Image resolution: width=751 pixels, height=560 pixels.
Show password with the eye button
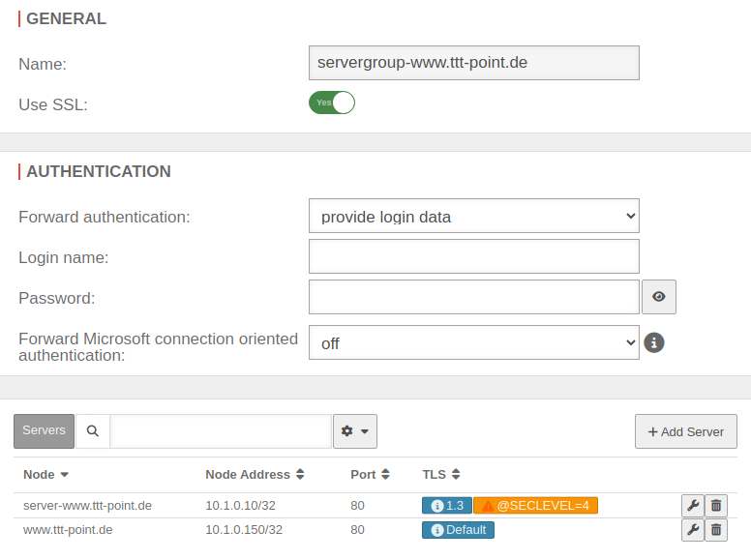(659, 297)
